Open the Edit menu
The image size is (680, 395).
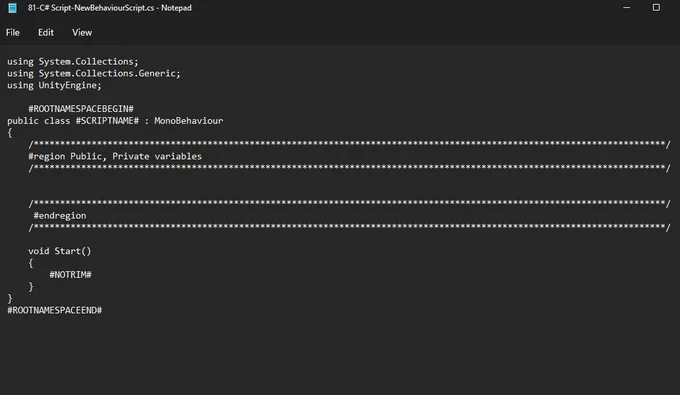click(46, 33)
